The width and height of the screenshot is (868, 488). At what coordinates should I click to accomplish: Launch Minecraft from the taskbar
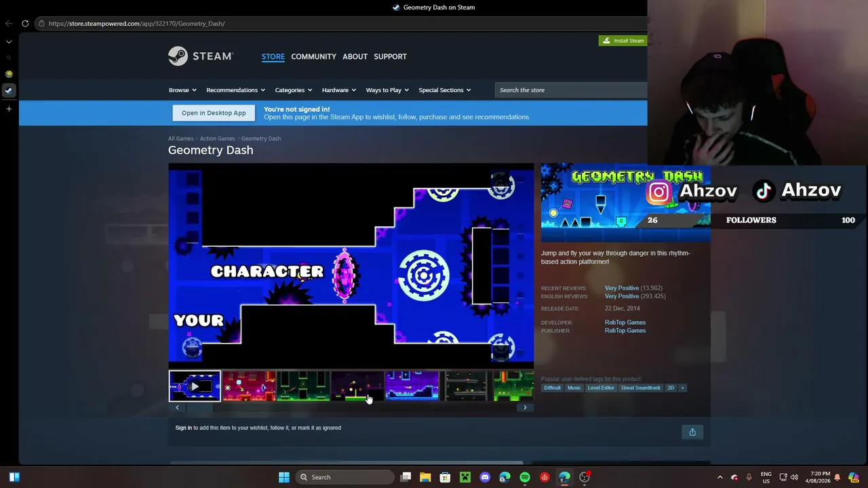[x=465, y=477]
